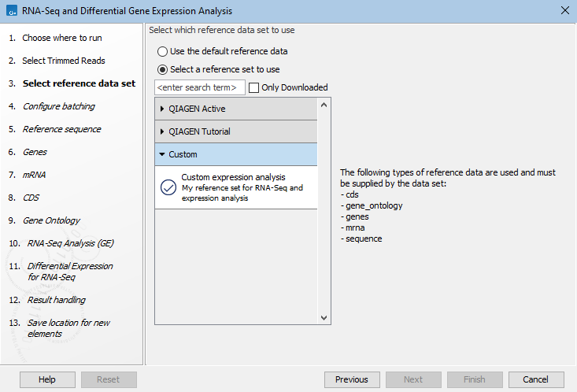This screenshot has height=392, width=577.
Task: Click step 6 Genes
Action: [35, 152]
